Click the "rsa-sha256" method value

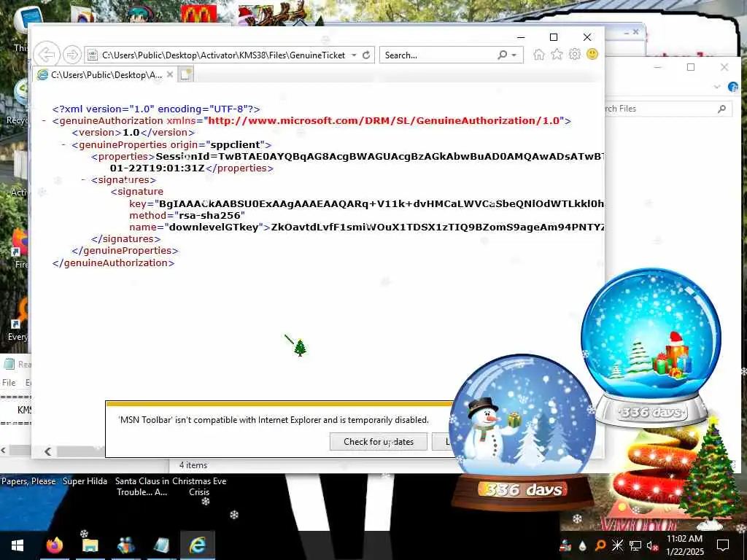(x=209, y=215)
